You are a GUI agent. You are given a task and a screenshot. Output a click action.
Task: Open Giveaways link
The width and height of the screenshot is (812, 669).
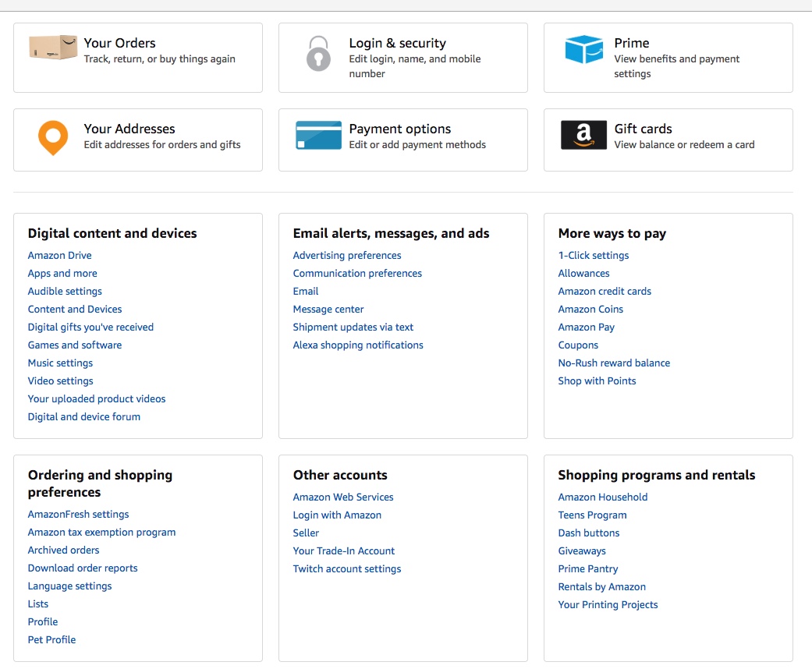coord(582,551)
